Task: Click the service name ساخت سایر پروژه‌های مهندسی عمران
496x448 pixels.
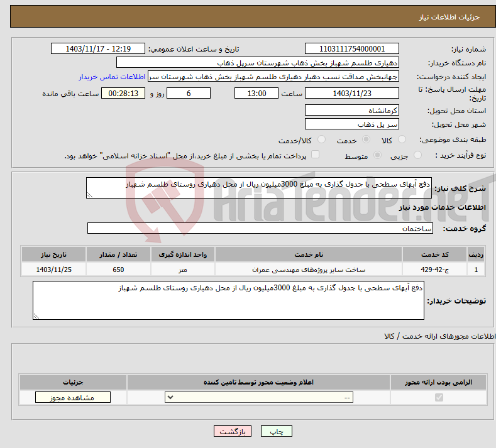Action: [309, 270]
